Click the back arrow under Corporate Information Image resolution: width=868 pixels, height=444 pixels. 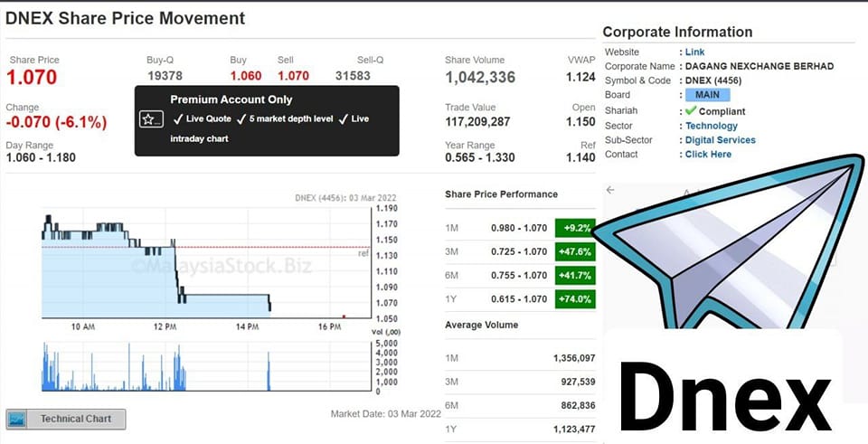coord(610,190)
